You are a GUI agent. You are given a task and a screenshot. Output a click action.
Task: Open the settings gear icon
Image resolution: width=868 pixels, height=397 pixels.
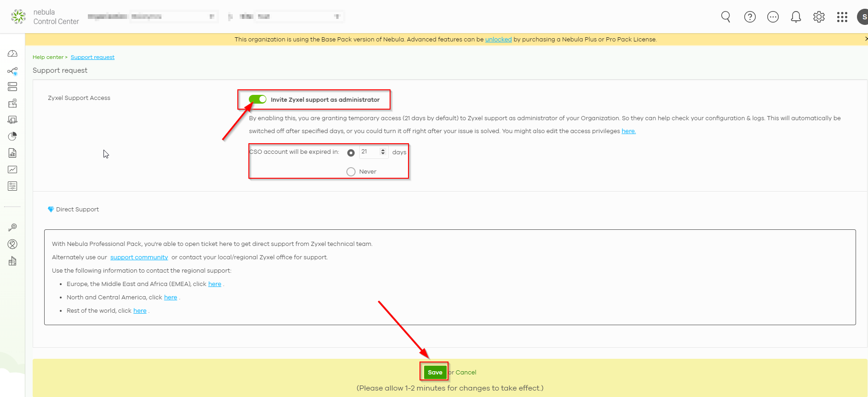click(x=819, y=17)
